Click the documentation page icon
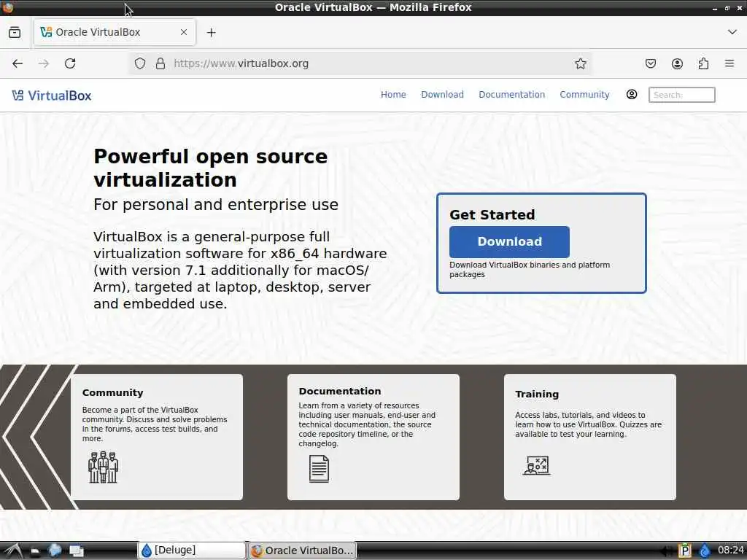The width and height of the screenshot is (747, 560). point(319,469)
